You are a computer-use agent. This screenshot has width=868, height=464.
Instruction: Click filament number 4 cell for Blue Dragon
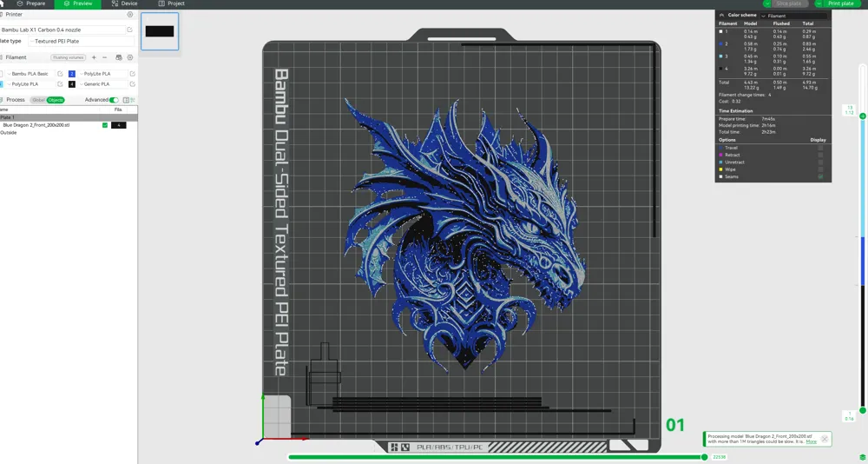tap(118, 125)
